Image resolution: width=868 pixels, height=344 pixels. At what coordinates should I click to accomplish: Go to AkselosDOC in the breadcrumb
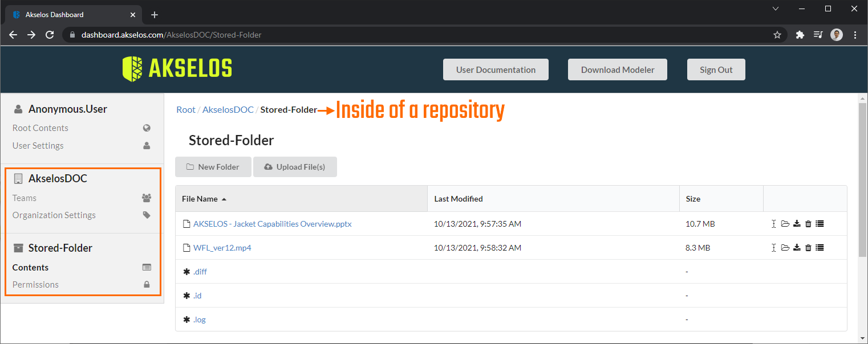(x=228, y=110)
